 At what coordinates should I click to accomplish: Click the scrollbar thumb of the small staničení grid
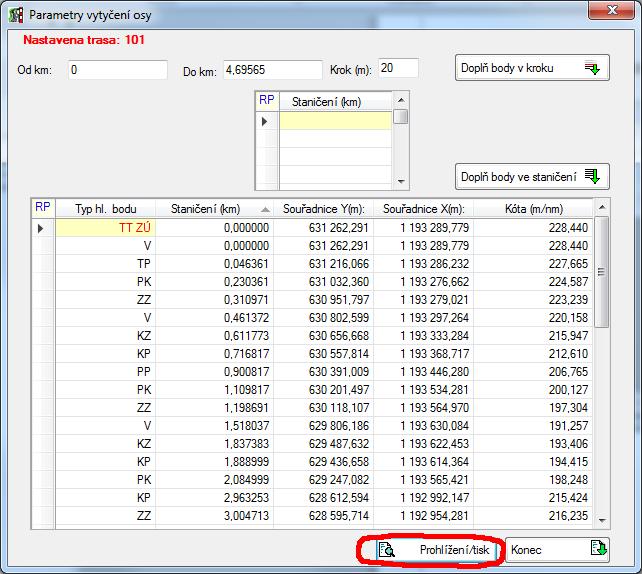tap(400, 116)
